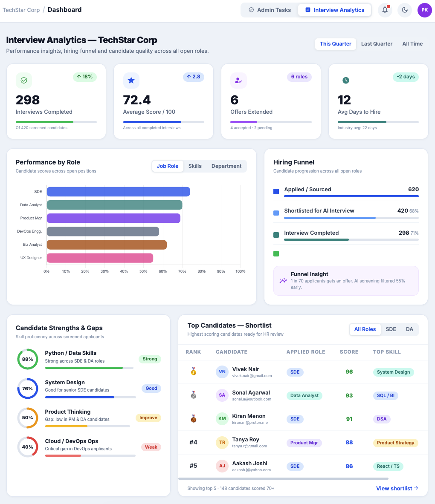Show All Time data
The image size is (435, 504).
click(412, 44)
